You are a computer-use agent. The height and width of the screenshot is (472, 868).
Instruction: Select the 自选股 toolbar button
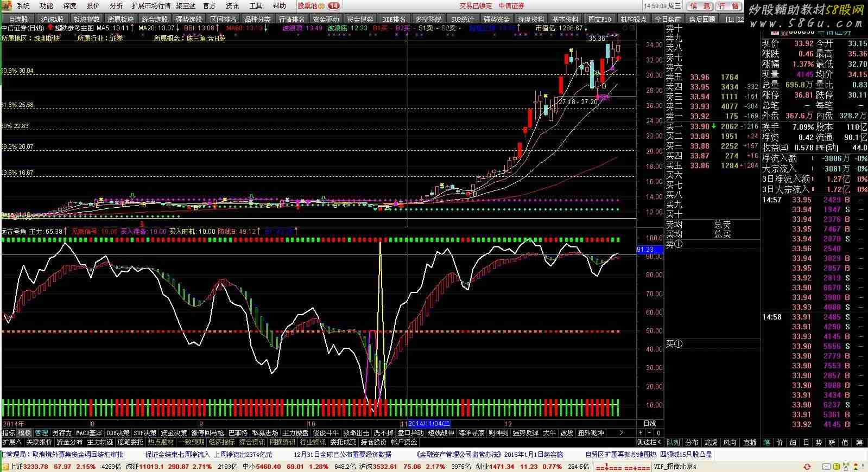tap(18, 19)
